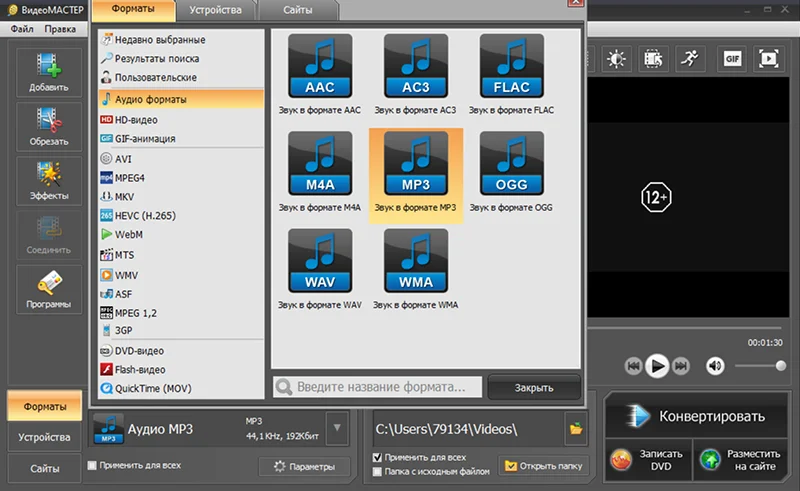Click the Введите название формата search field
Image resolution: width=800 pixels, height=491 pixels.
pos(378,387)
